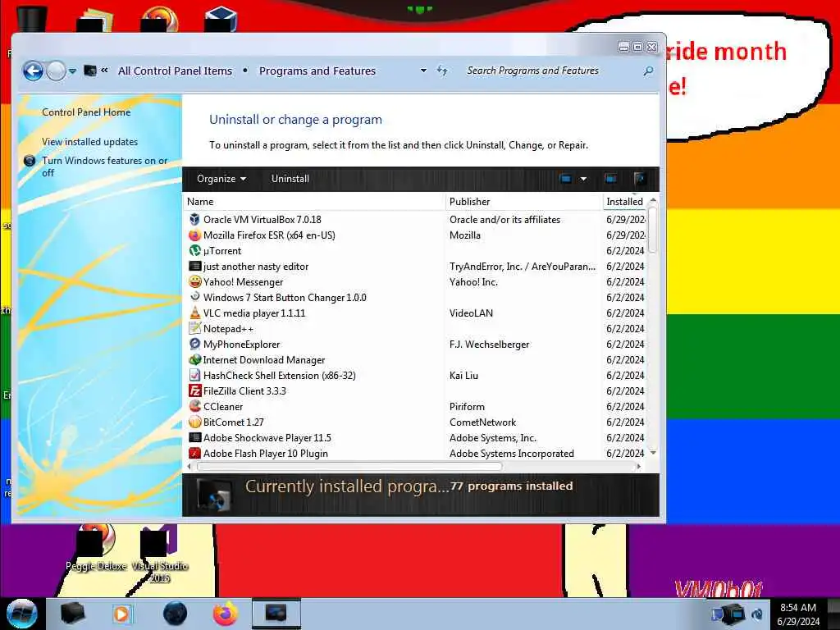This screenshot has height=630, width=840.
Task: Click the forward navigation arrow button
Action: tap(56, 71)
